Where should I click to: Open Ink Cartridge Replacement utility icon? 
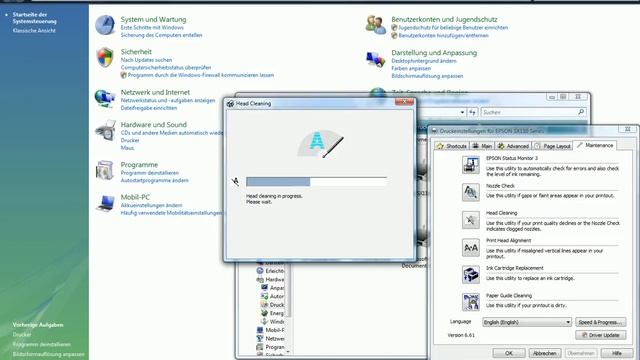[x=471, y=275]
